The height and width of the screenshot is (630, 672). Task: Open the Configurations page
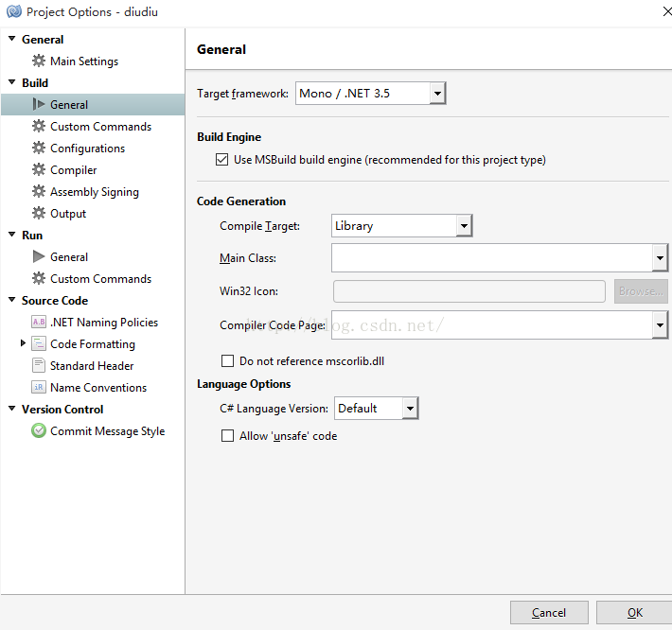87,149
